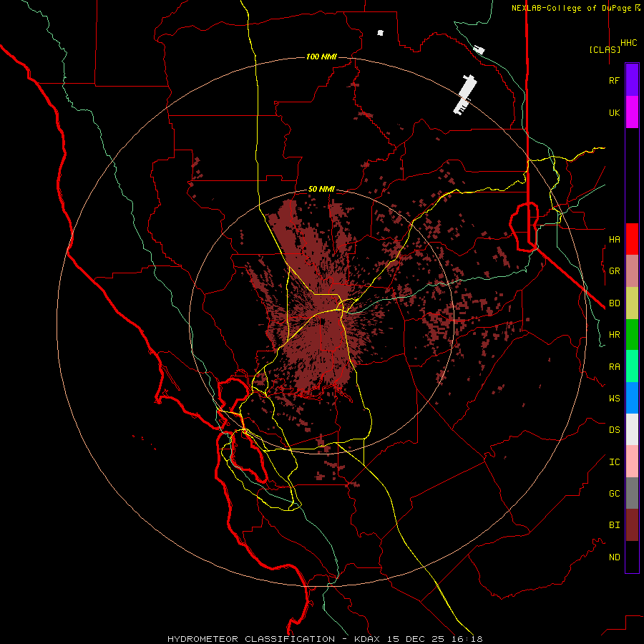The width and height of the screenshot is (644, 644).
Task: Click the IC light pink legend swatch
Action: tap(632, 462)
